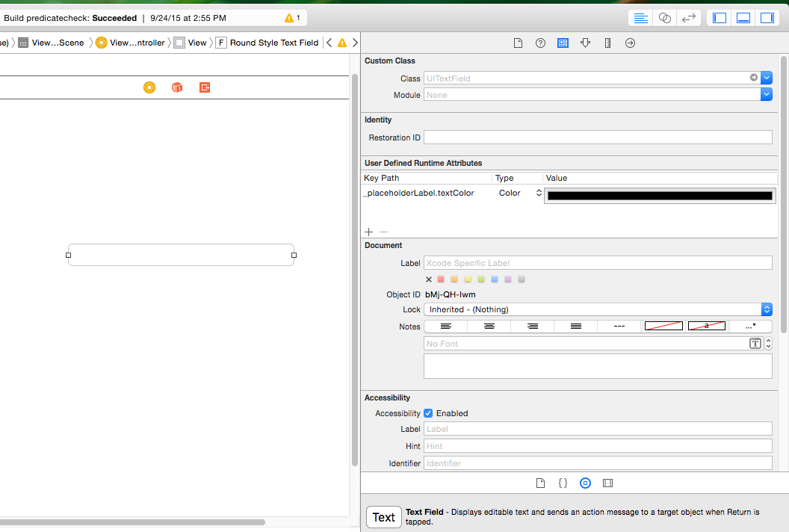
Task: Select the Assistant editor button
Action: [664, 18]
